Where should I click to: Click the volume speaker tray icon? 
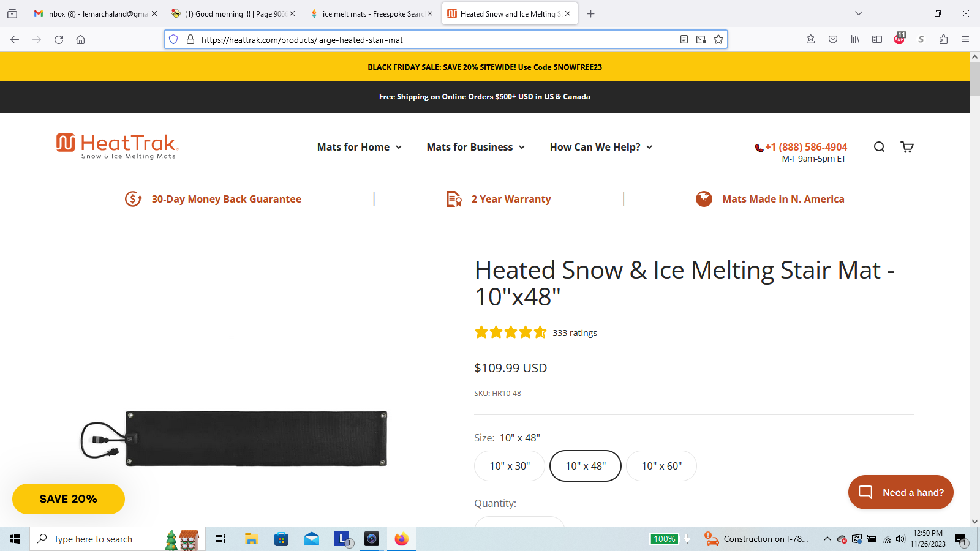[x=900, y=539]
